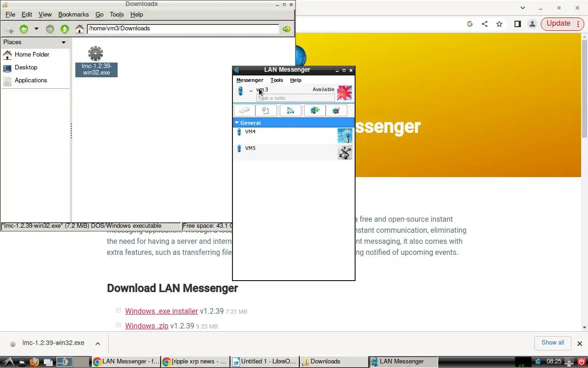This screenshot has width=588, height=368.
Task: Click the broadcast message icon in LAN Messenger
Action: (x=290, y=110)
